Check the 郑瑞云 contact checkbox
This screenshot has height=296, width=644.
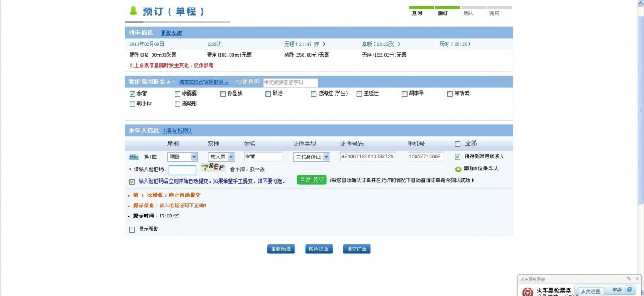(x=450, y=94)
